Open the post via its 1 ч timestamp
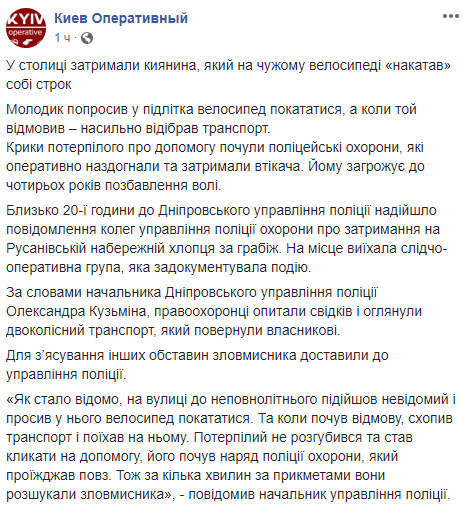Viewport: 463px width, 514px height. [62, 38]
